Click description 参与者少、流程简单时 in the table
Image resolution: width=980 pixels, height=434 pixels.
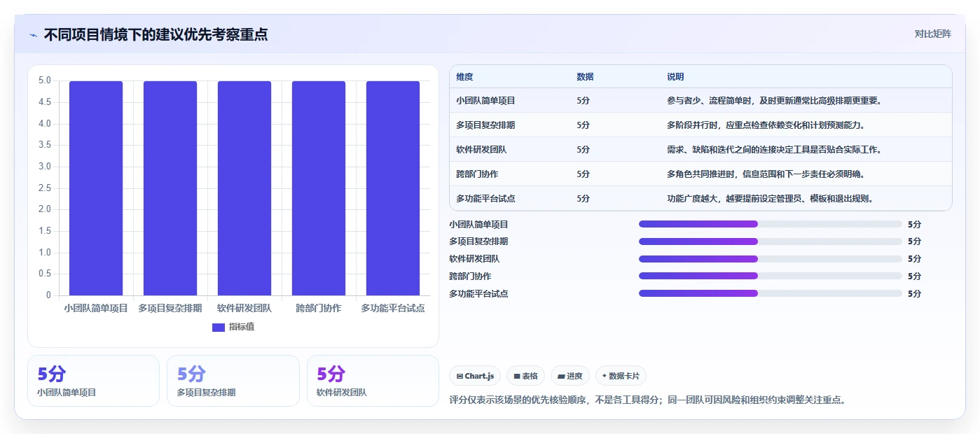pyautogui.click(x=774, y=101)
